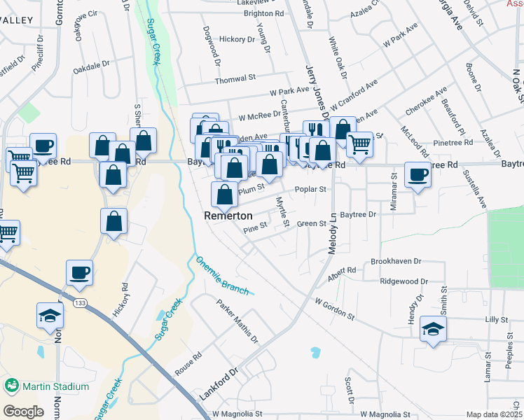Click the Route 133 highway shield
The image size is (524, 420).
click(x=82, y=302)
